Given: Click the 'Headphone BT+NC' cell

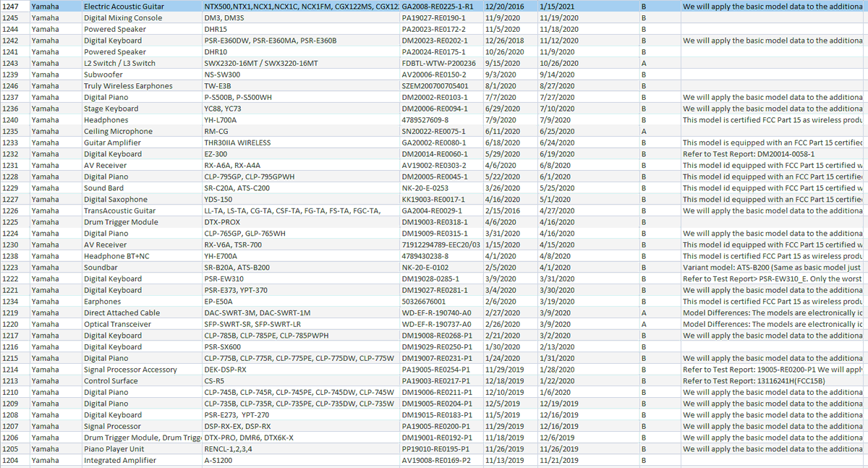Looking at the screenshot, I should point(141,256).
